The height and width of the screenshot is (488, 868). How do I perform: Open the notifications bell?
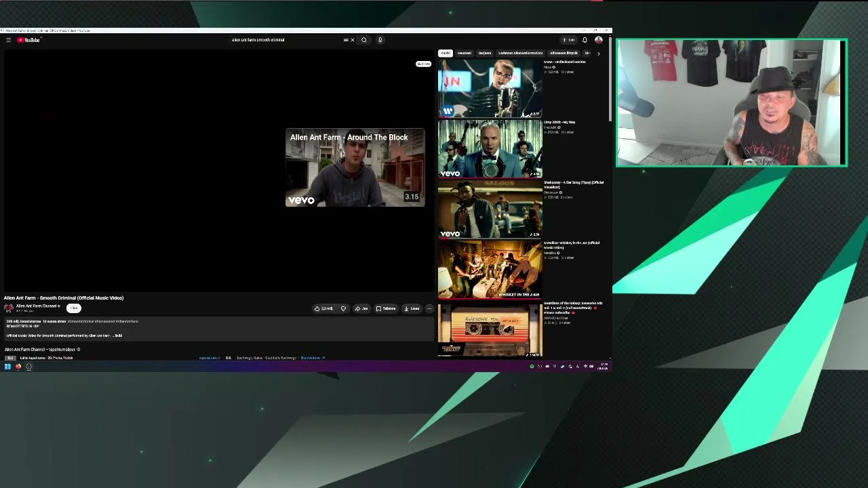pyautogui.click(x=585, y=40)
